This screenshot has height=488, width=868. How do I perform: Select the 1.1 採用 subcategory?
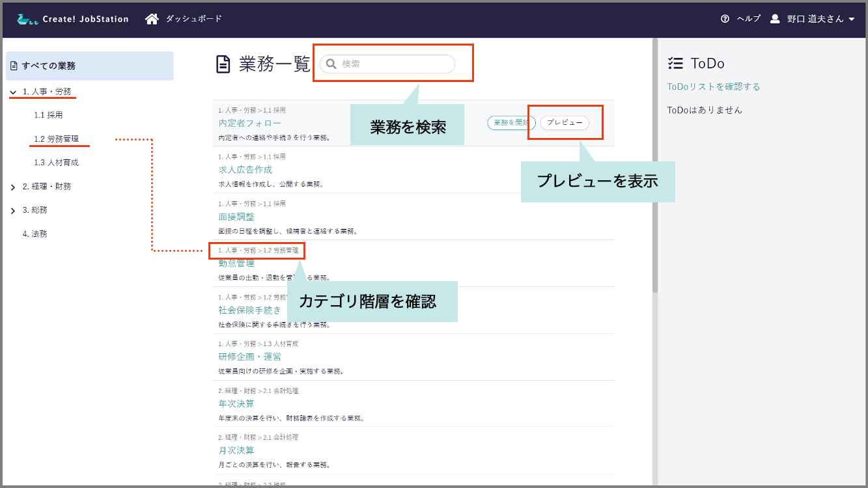[48, 115]
